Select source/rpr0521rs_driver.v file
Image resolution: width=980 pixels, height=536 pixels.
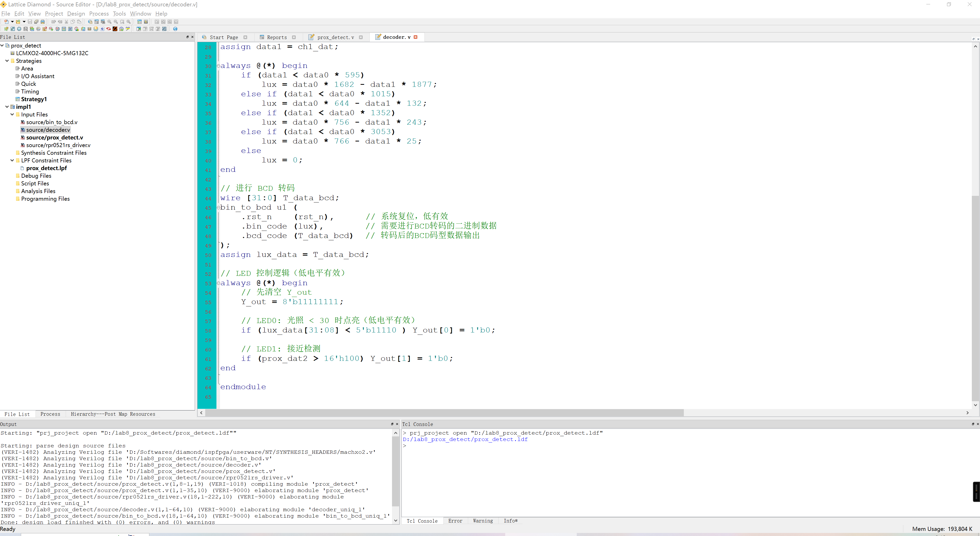pos(58,145)
